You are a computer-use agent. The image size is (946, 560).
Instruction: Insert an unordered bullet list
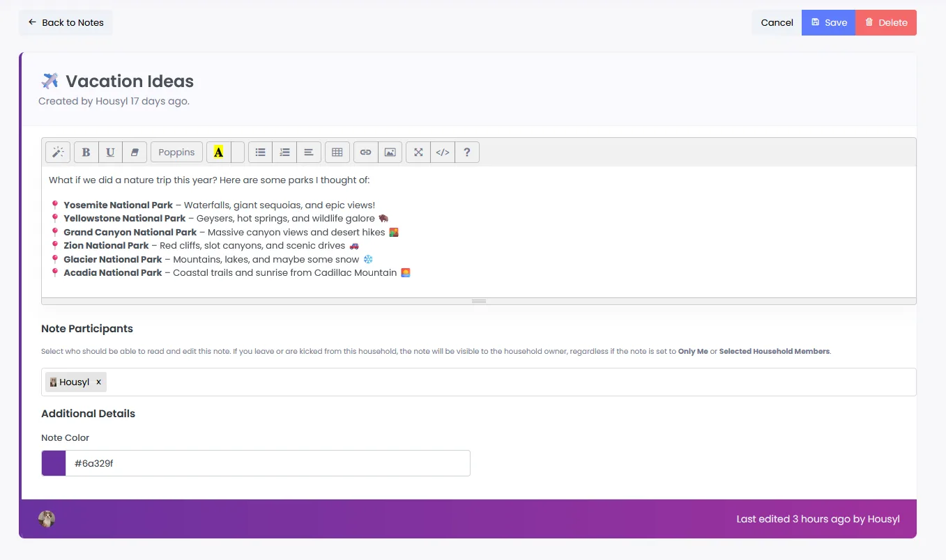tap(261, 153)
